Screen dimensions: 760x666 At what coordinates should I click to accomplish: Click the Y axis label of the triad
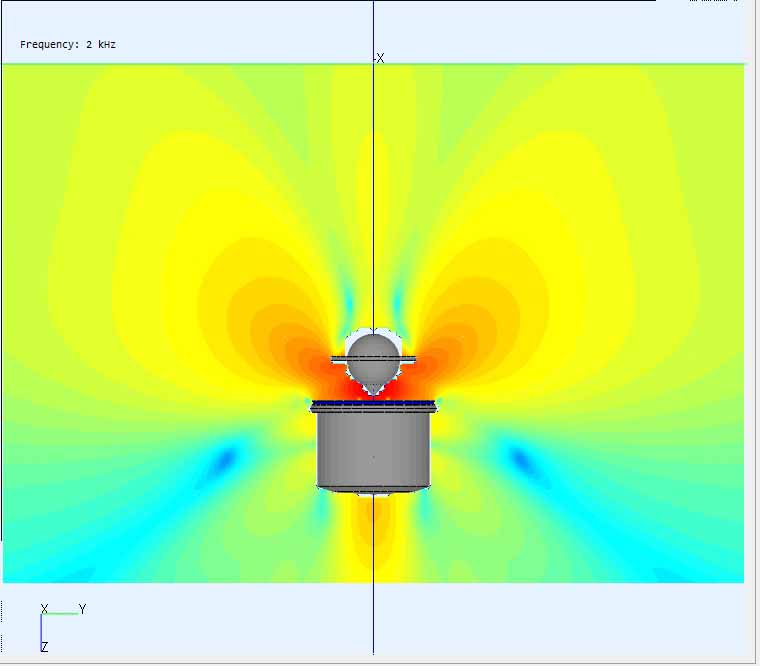[x=82, y=609]
